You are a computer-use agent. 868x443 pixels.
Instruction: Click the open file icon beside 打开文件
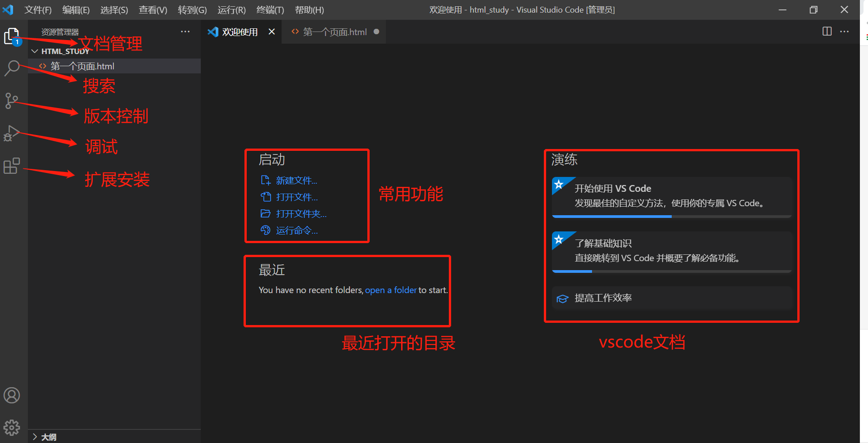(x=266, y=197)
